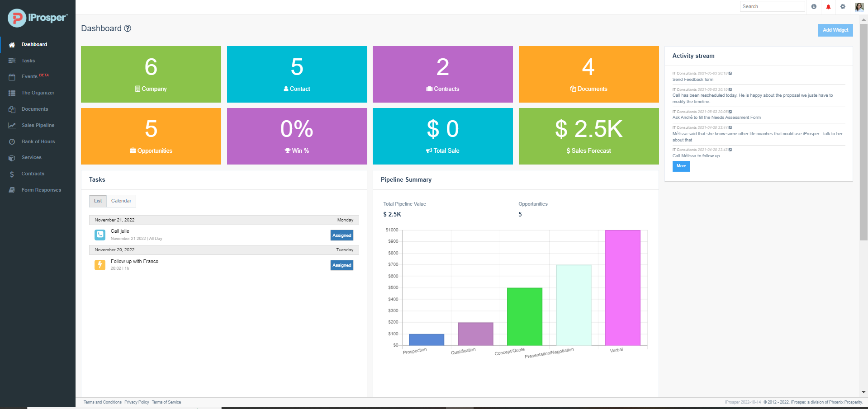Select the List tab in Tasks widget
This screenshot has height=409, width=868.
(98, 201)
